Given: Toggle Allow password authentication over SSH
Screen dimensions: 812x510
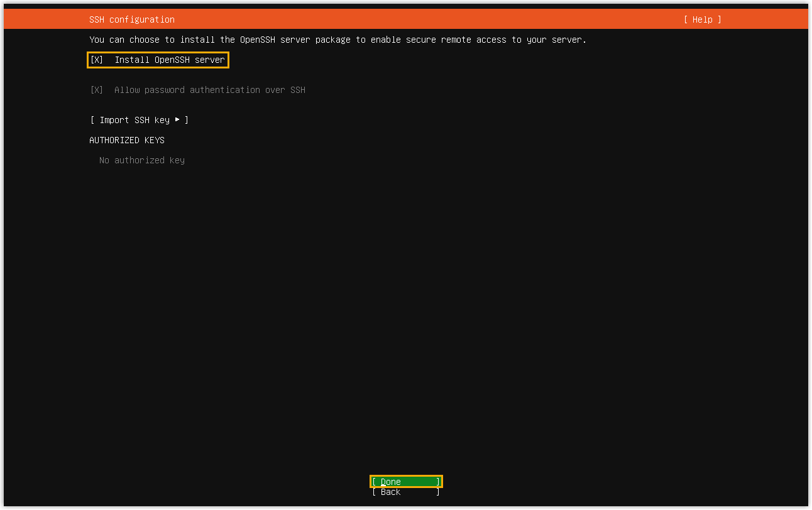Looking at the screenshot, I should (x=198, y=90).
